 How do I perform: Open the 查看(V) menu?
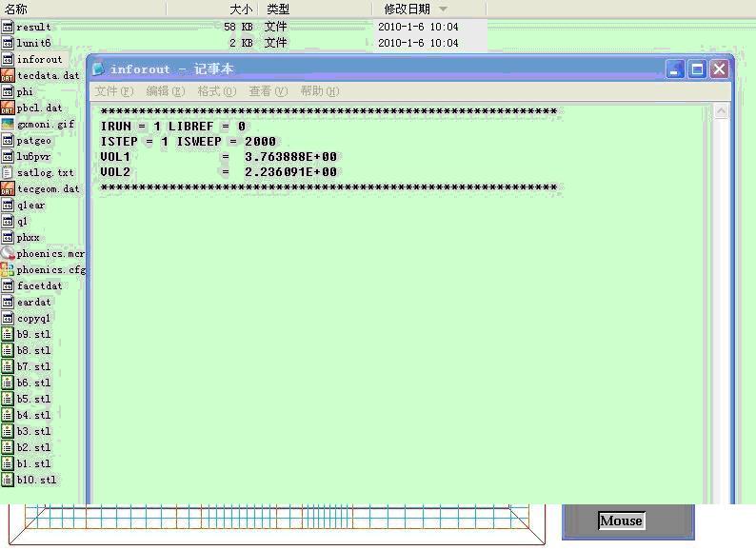pyautogui.click(x=268, y=91)
